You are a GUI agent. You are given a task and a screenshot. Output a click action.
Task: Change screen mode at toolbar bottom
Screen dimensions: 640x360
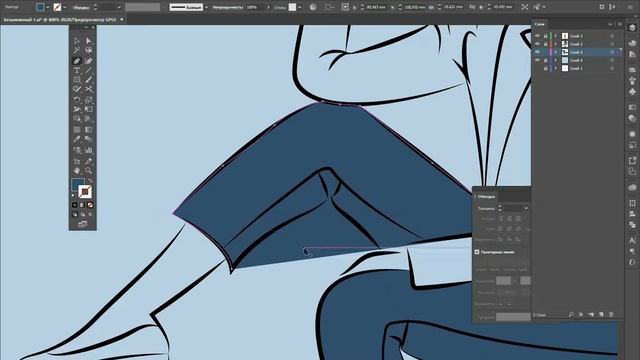[82, 224]
